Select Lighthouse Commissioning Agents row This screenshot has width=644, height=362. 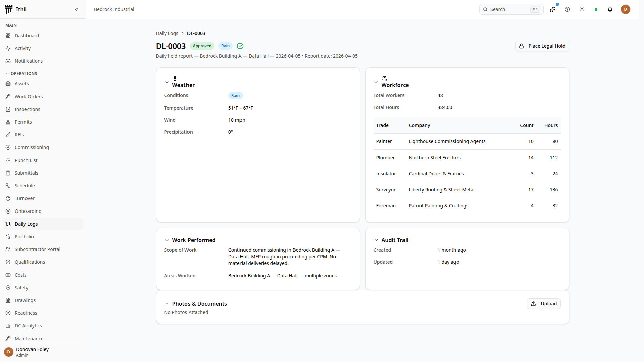(x=467, y=141)
